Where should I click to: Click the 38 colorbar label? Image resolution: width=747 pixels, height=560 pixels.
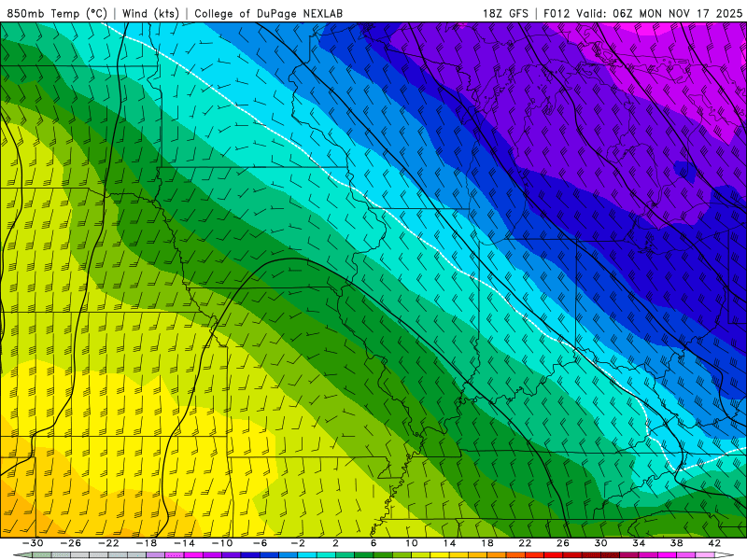pos(676,543)
